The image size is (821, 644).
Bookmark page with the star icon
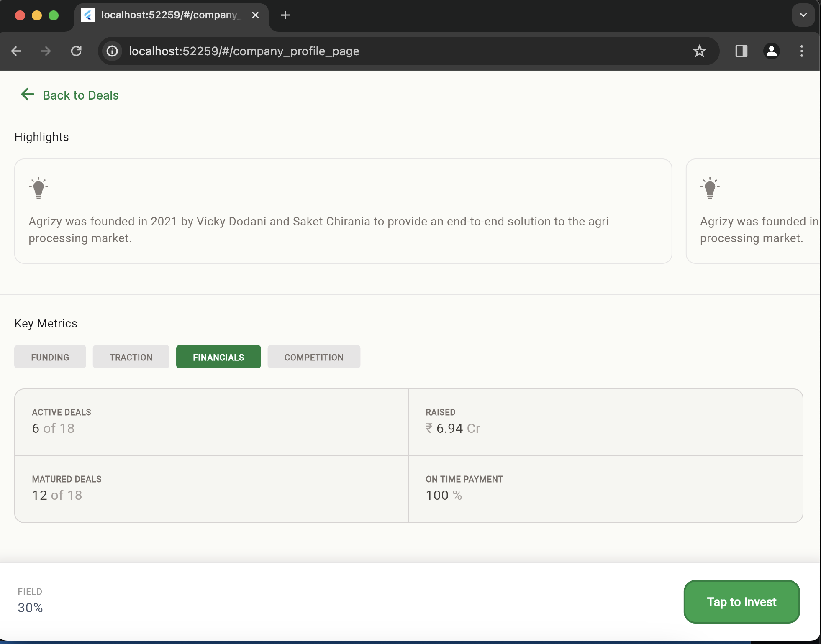click(699, 51)
